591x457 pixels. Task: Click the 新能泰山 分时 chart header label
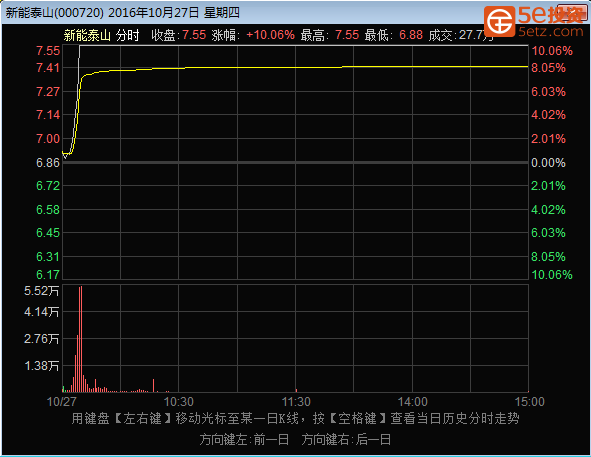[x=101, y=35]
